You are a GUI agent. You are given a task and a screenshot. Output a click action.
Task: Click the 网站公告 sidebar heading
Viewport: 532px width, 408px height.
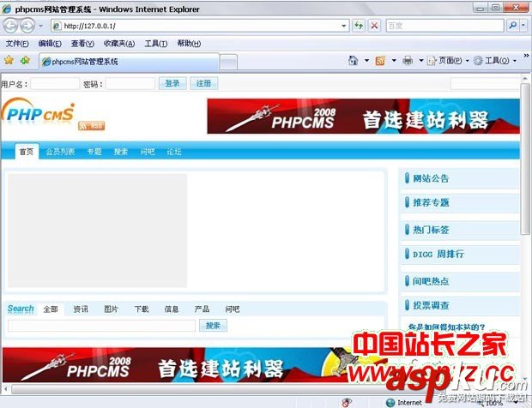[431, 178]
